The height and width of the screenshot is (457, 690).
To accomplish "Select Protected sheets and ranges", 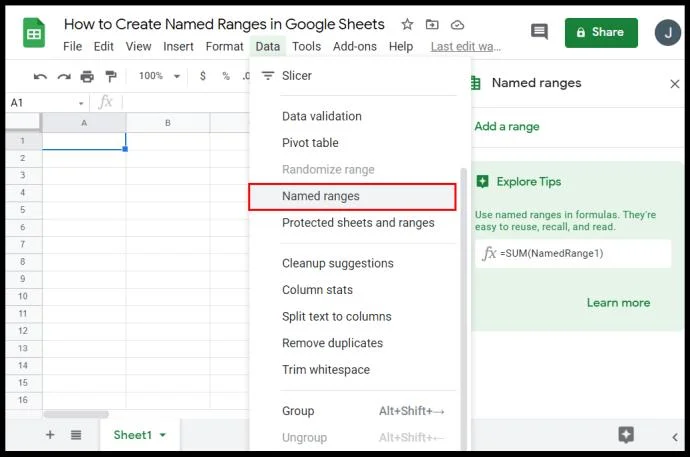I will (x=354, y=223).
